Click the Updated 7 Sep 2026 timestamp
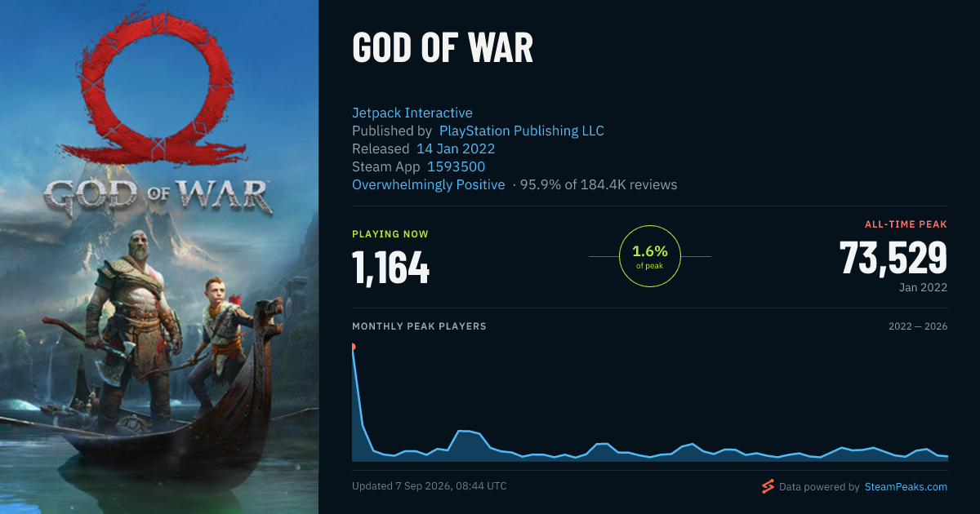Image resolution: width=980 pixels, height=514 pixels. [x=430, y=486]
